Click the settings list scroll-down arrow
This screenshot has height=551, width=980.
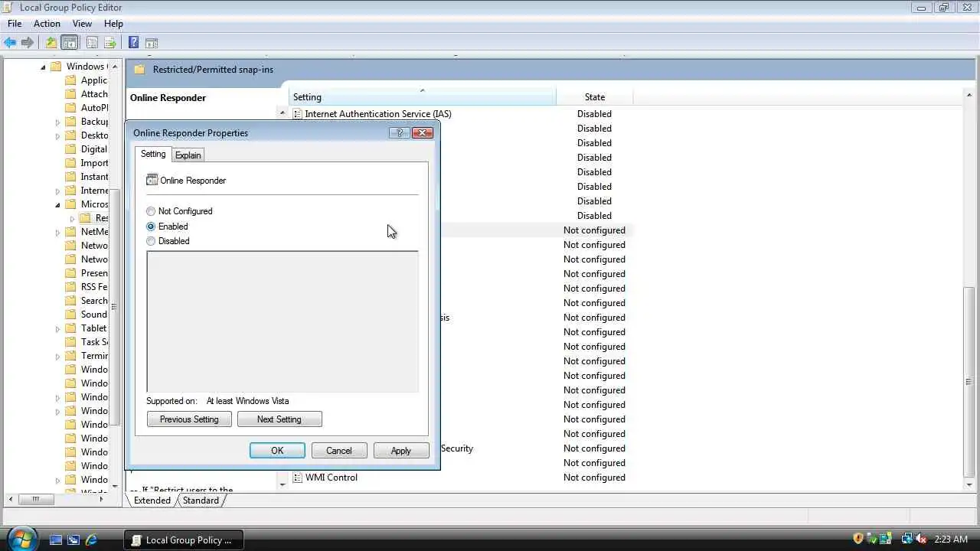[x=969, y=484]
